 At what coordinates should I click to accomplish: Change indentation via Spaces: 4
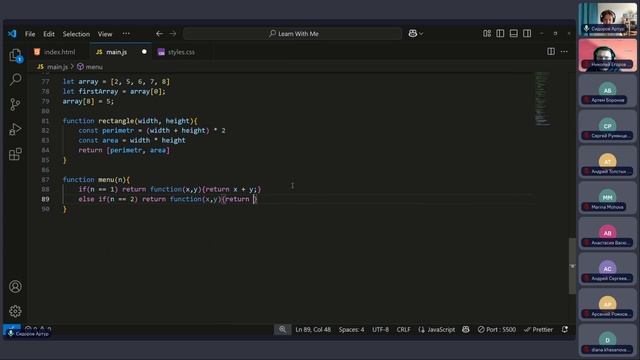[x=351, y=329]
